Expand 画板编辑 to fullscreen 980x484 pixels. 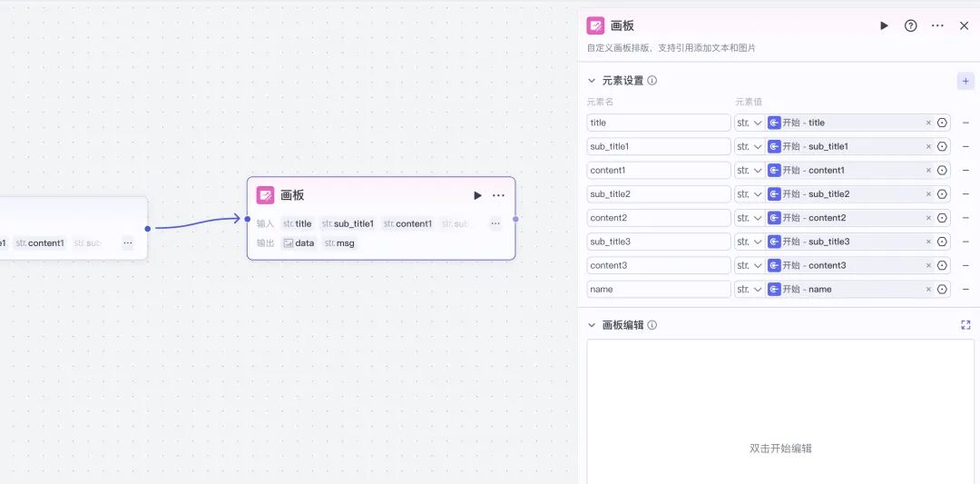[x=965, y=325]
